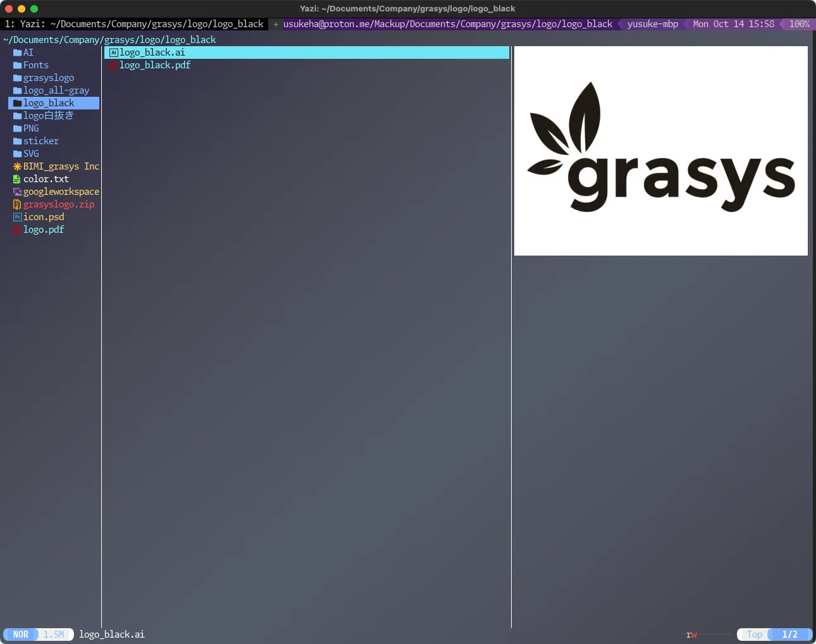
Task: Click the logo_all-gray folder icon
Action: tap(17, 90)
